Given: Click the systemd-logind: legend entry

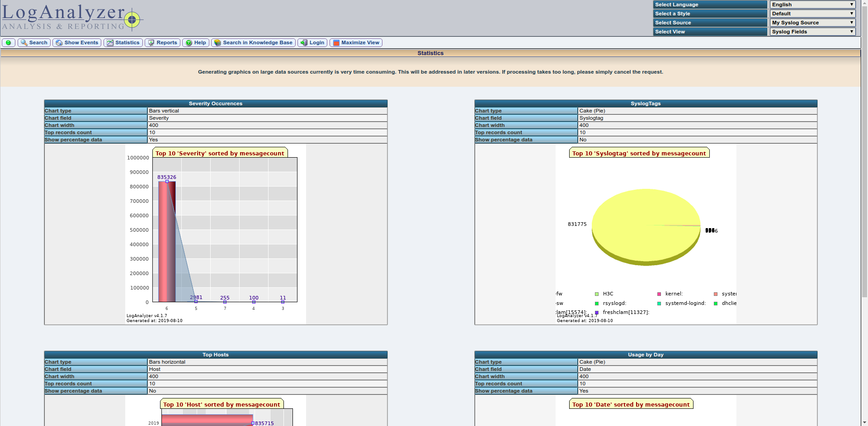Looking at the screenshot, I should pos(681,303).
